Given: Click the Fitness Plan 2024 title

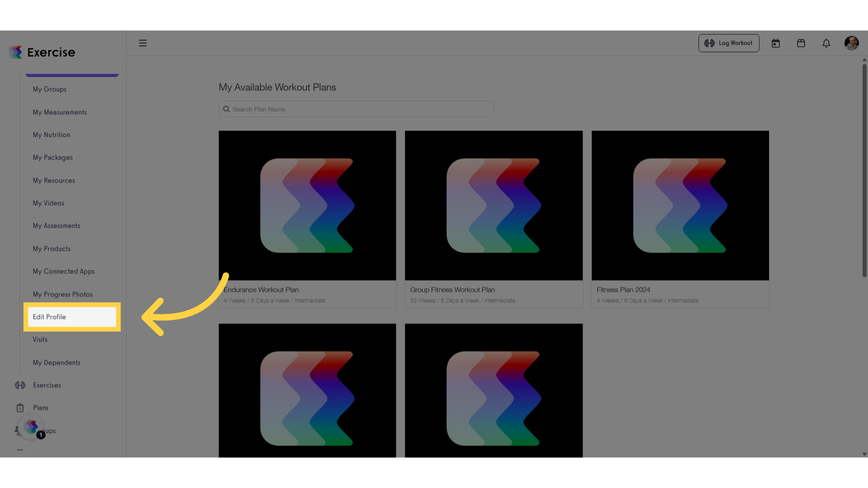Looking at the screenshot, I should pyautogui.click(x=623, y=290).
